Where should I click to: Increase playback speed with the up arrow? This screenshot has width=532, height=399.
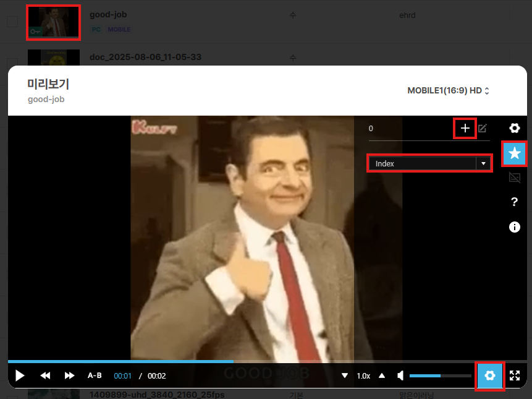coord(382,375)
